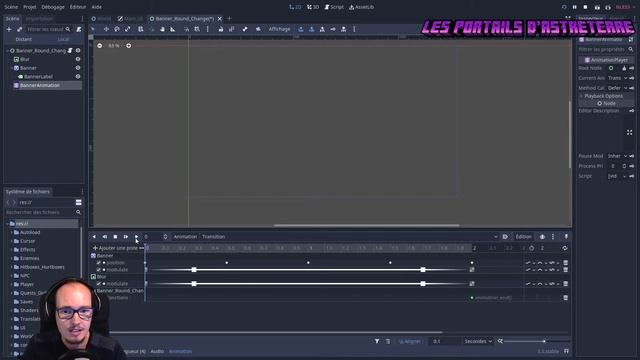640x360 pixels.
Task: Expand the Playback Options section
Action: (x=606, y=96)
